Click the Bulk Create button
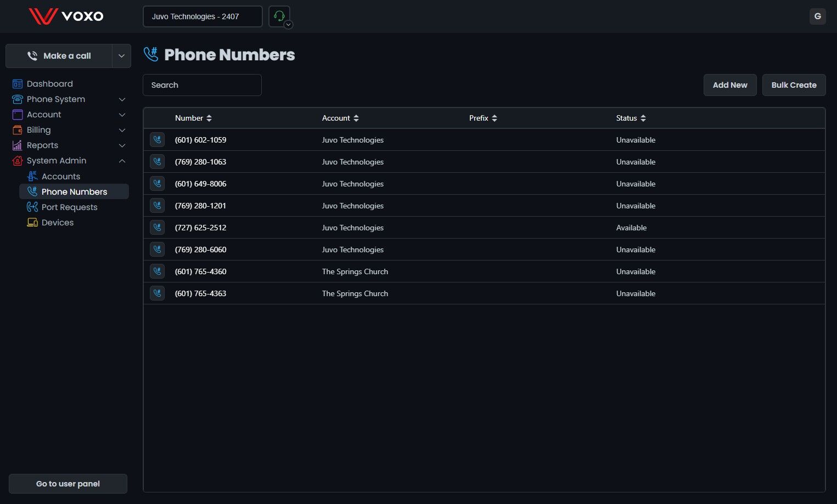This screenshot has width=837, height=504. (794, 85)
